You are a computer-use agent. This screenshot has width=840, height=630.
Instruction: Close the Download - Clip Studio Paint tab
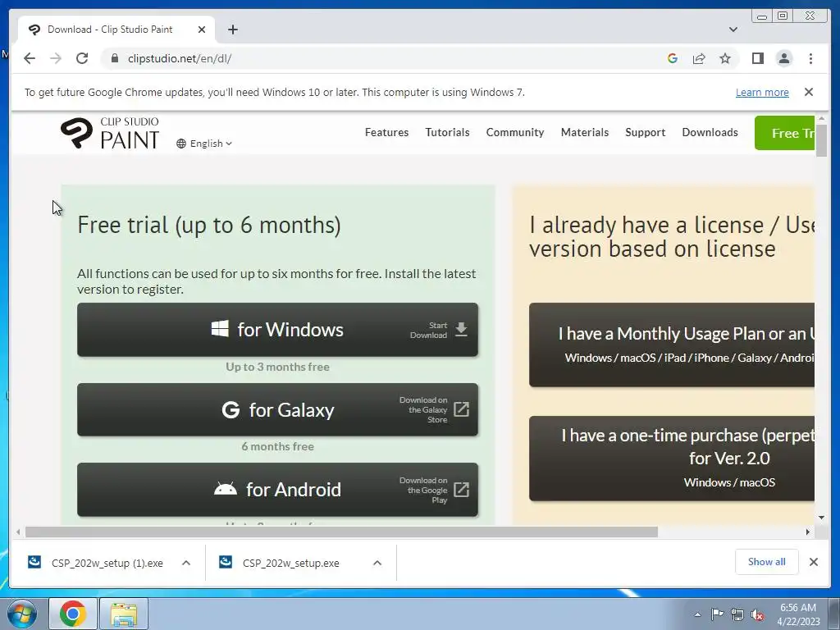tap(202, 30)
